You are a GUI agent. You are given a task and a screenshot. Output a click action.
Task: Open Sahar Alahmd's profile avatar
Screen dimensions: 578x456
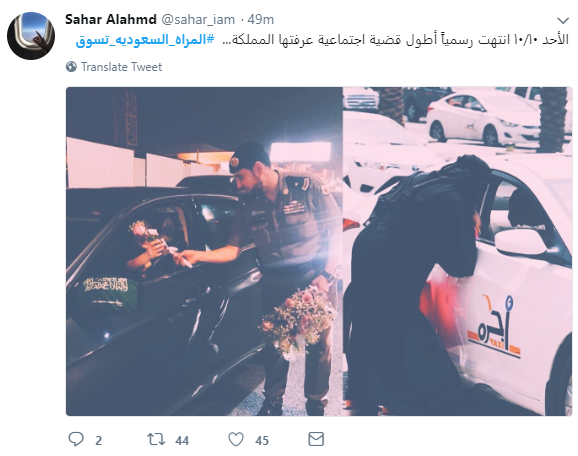pyautogui.click(x=31, y=36)
